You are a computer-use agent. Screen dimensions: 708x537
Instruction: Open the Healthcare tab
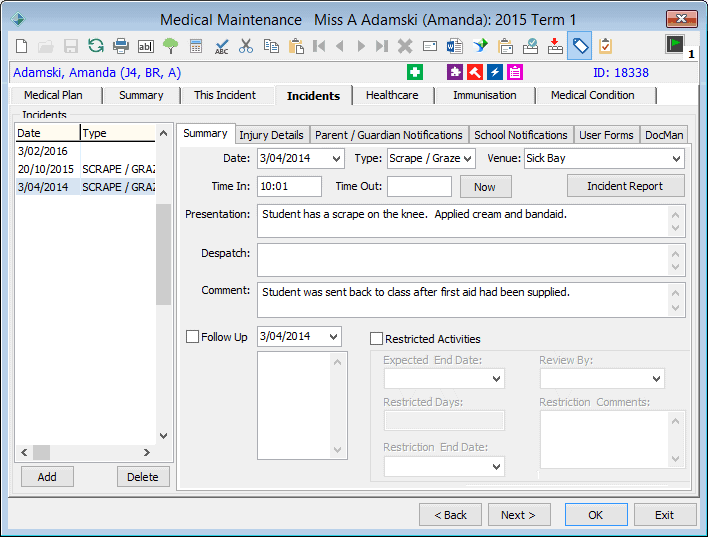pyautogui.click(x=392, y=95)
